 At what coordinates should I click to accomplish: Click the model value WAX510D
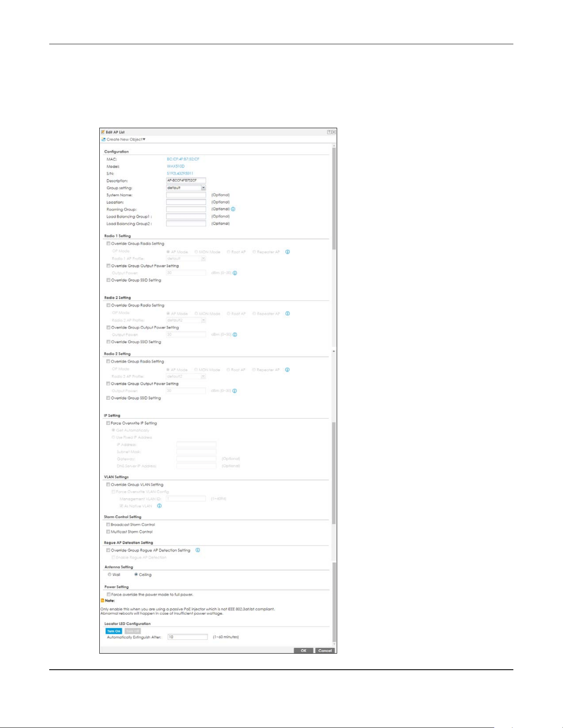(x=176, y=166)
